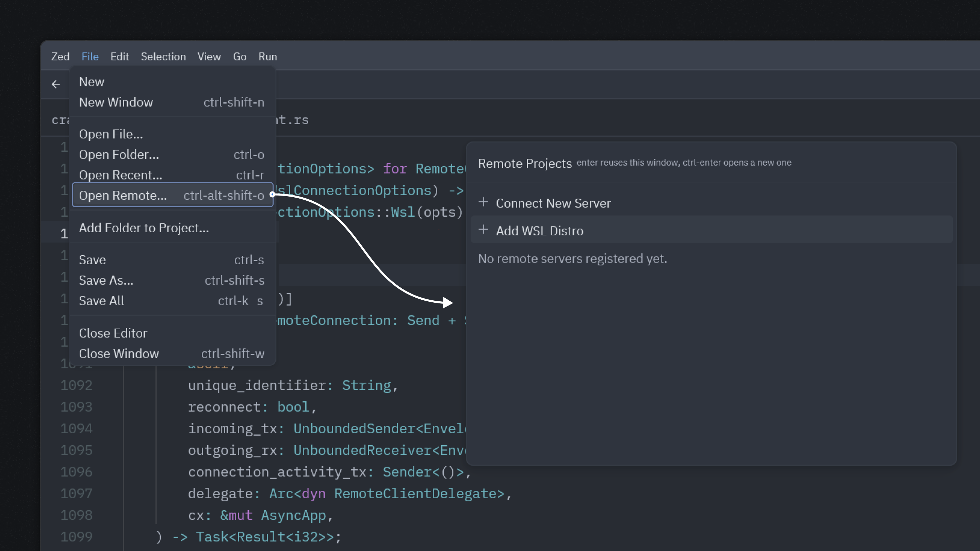
Task: Open the Zed application menu
Action: 61,56
